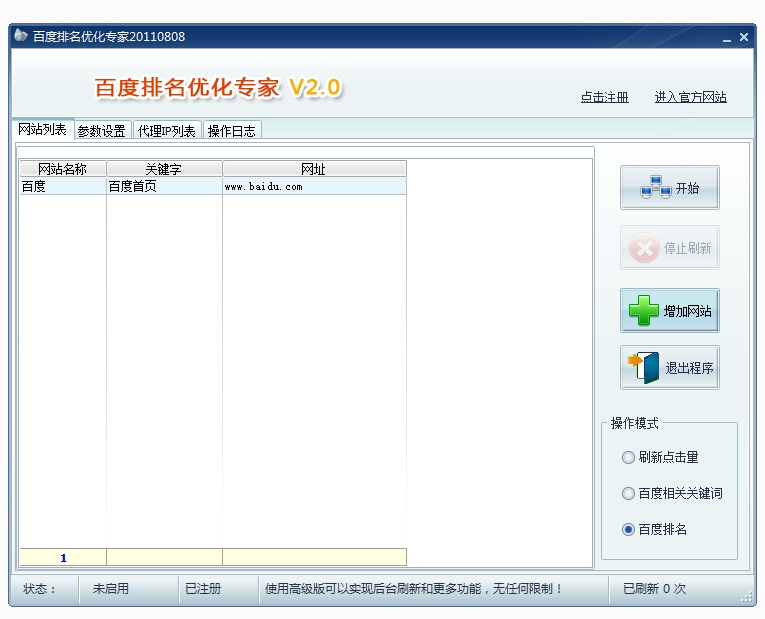Click the 点击注册 link
This screenshot has width=765, height=619.
pyautogui.click(x=604, y=97)
